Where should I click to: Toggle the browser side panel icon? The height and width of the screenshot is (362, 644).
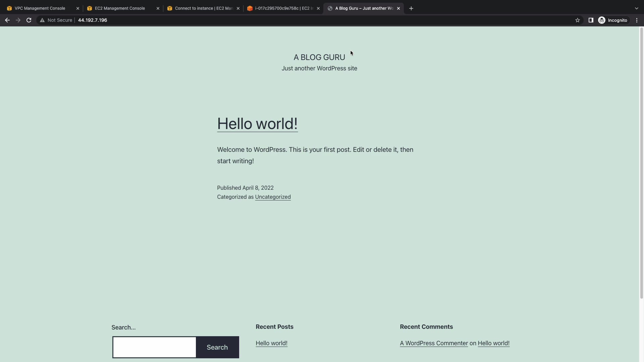click(591, 20)
